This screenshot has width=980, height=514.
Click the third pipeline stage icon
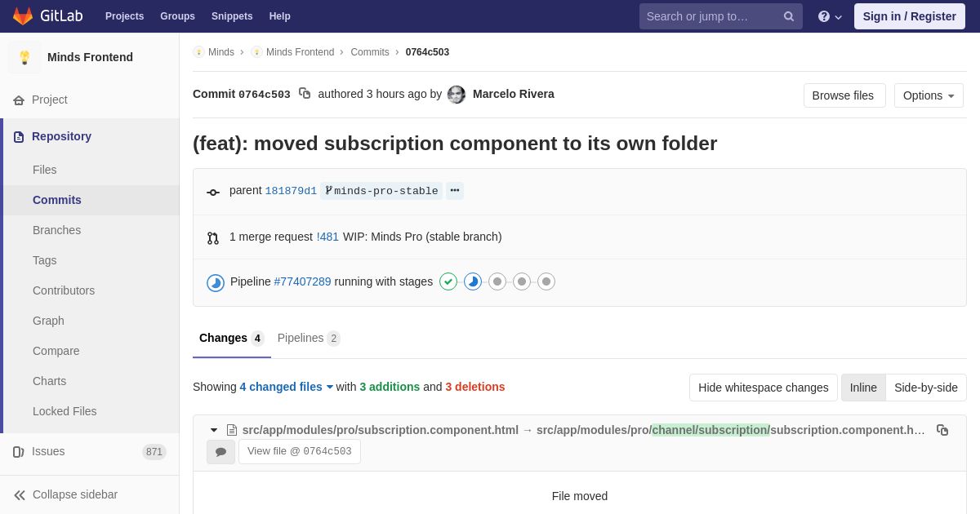(x=497, y=281)
